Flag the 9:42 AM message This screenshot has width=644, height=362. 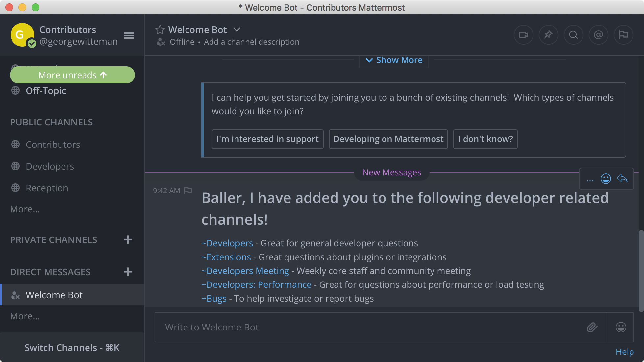coord(188,191)
